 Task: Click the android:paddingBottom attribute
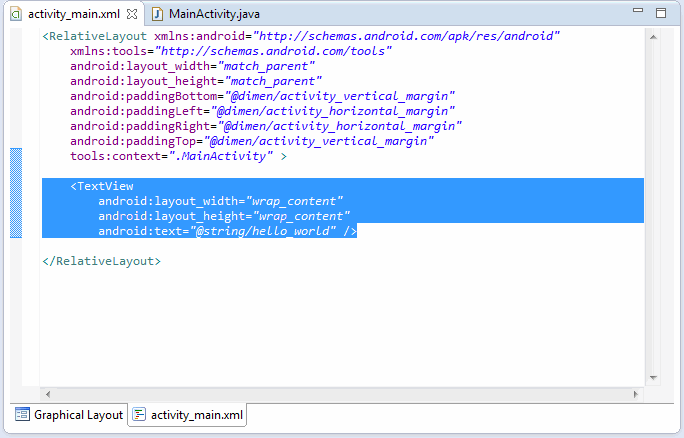click(262, 96)
